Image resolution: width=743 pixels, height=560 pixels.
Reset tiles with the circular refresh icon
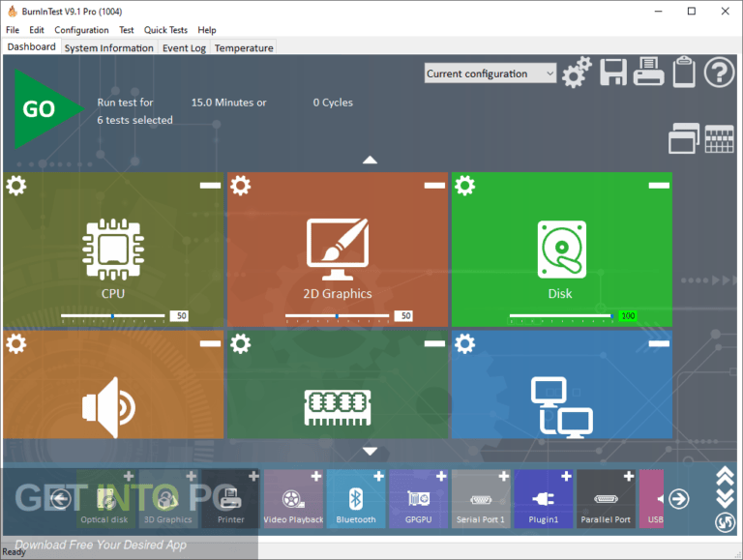[x=725, y=522]
